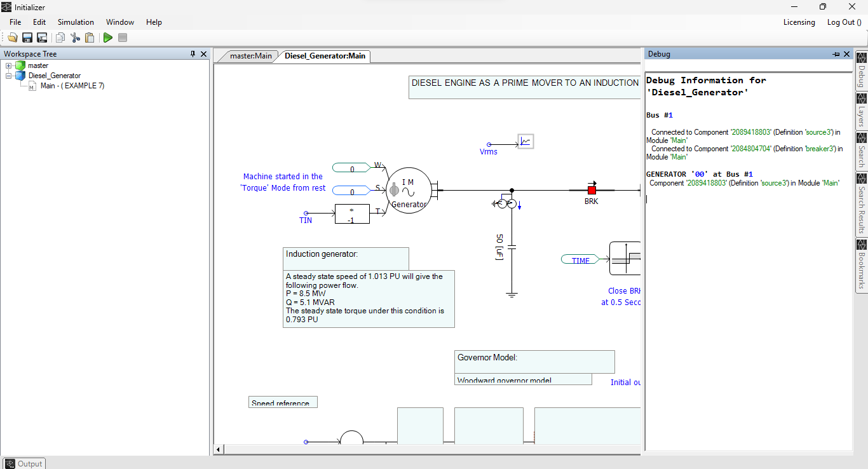Select the master green cube icon
Viewport: 868px width, 469px height.
click(x=20, y=65)
